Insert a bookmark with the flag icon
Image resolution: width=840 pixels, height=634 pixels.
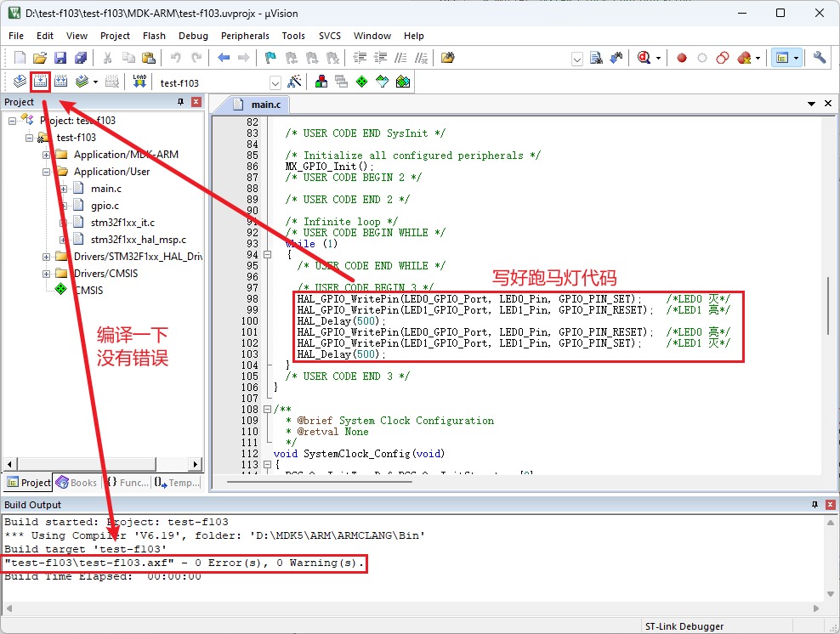(x=270, y=58)
